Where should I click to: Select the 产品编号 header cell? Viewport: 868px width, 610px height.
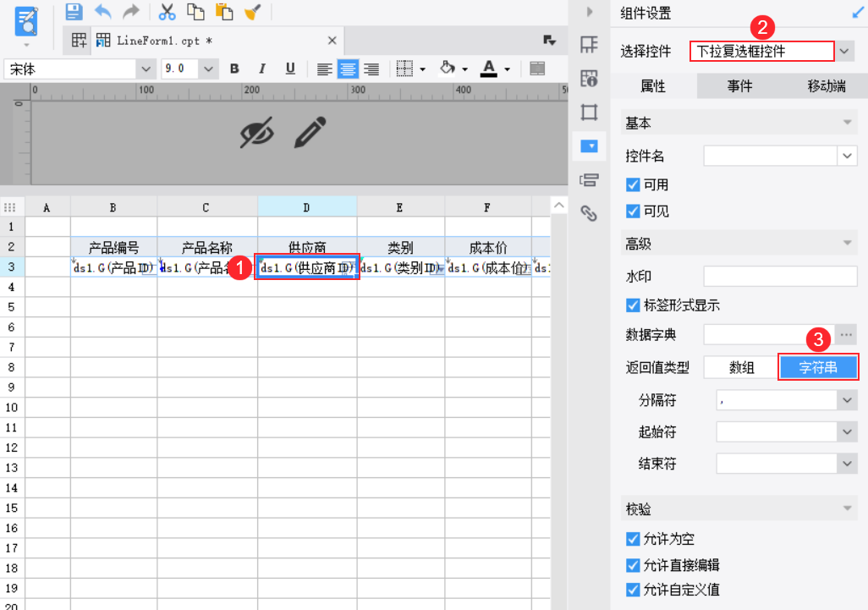(113, 247)
